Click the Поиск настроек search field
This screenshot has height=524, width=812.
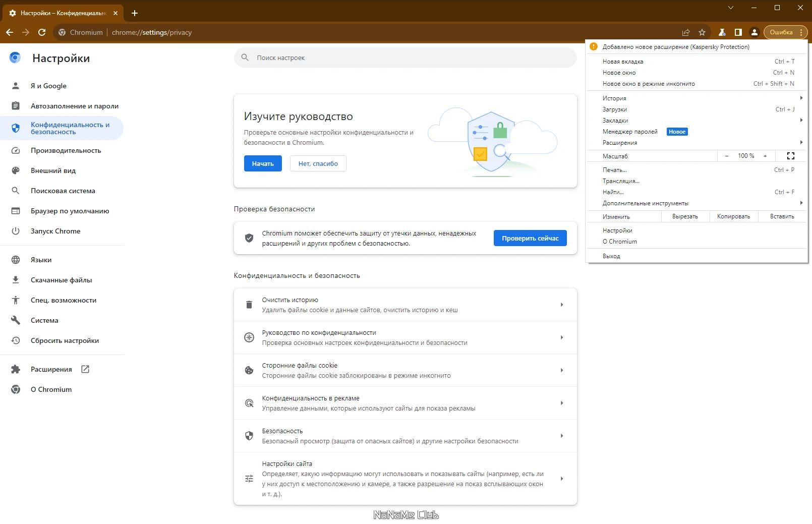point(405,57)
